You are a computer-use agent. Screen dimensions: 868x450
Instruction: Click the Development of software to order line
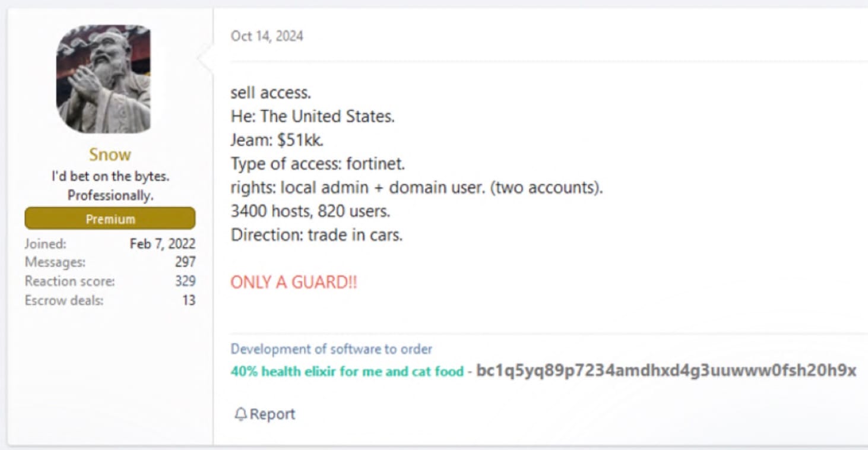331,349
